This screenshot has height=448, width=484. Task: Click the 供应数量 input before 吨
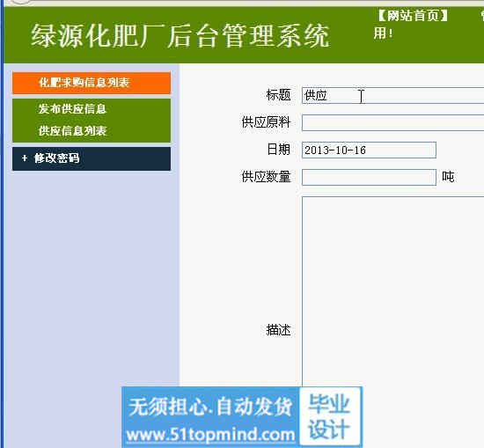click(369, 177)
